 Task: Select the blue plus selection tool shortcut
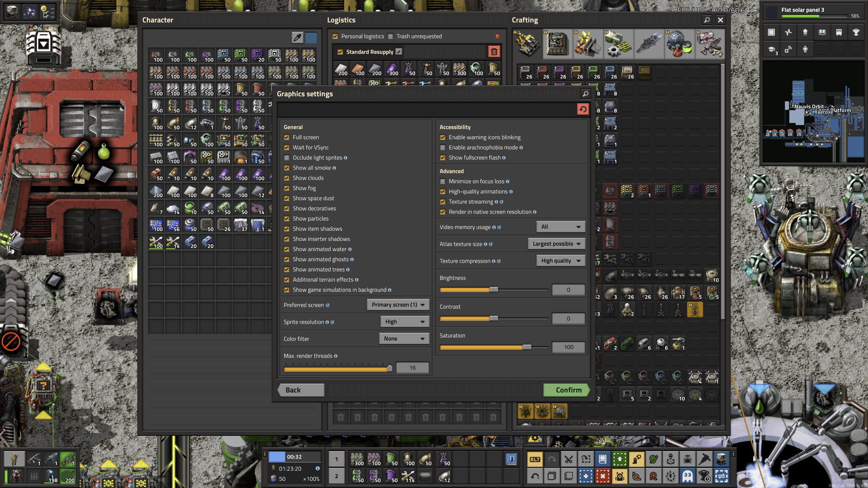[586, 476]
